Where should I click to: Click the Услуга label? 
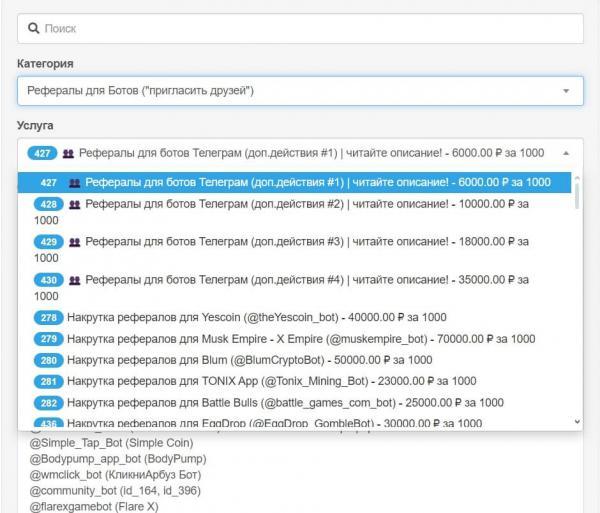35,125
